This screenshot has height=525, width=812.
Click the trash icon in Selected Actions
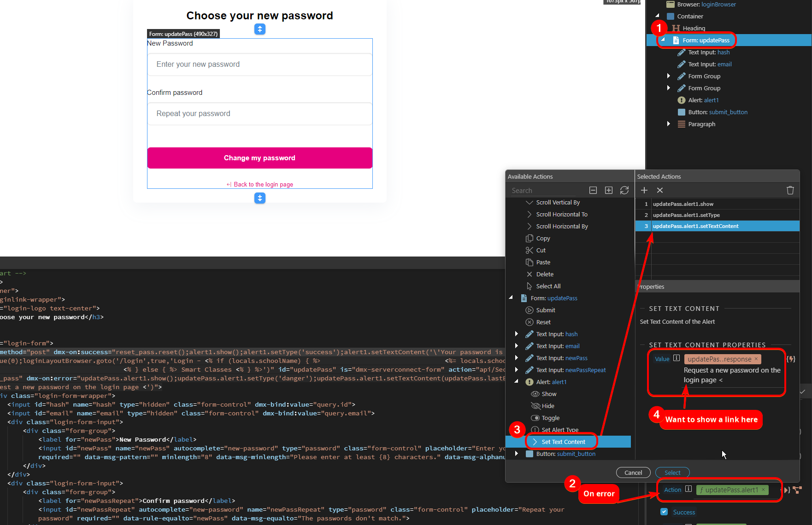(x=790, y=190)
